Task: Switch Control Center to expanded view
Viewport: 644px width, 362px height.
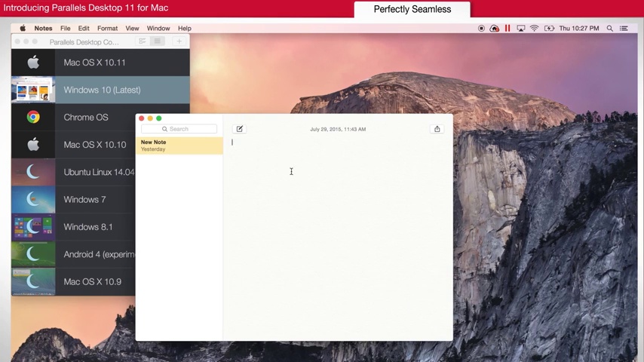Action: click(143, 41)
